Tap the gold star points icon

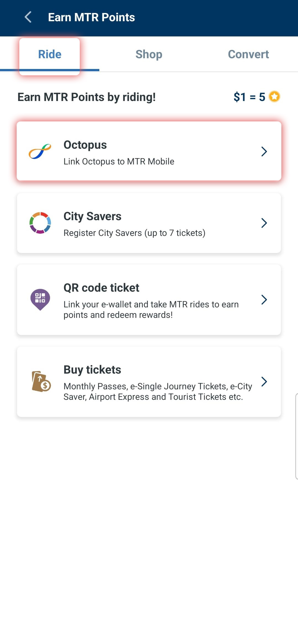pos(274,97)
